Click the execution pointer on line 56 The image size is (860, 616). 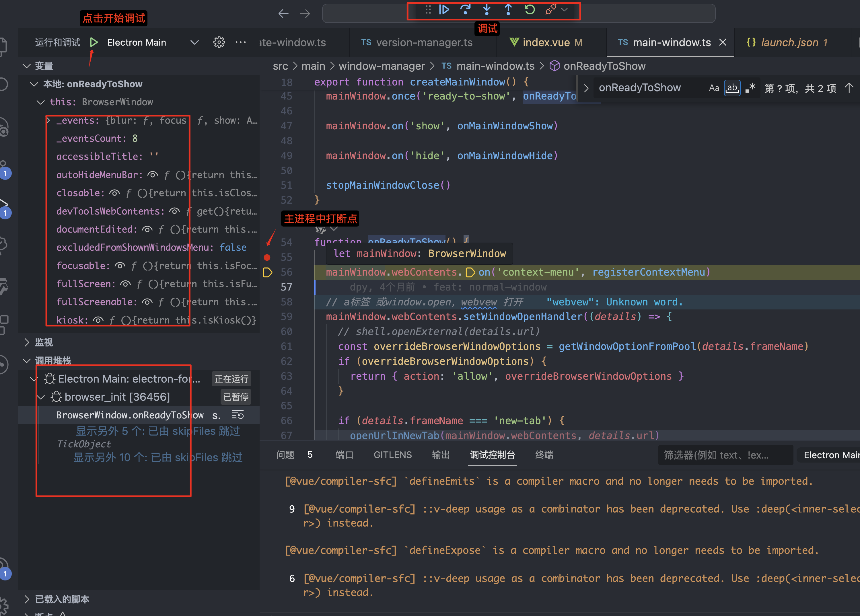tap(267, 272)
